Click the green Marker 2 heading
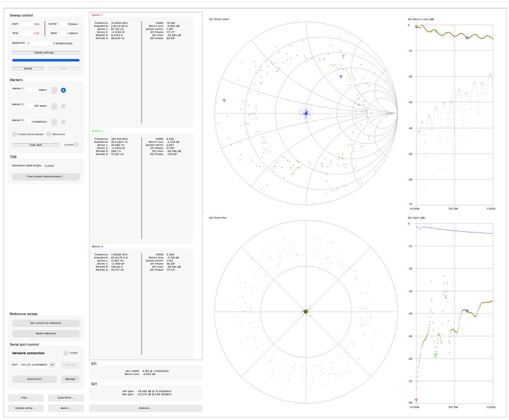Image resolution: width=509 pixels, height=420 pixels. pyautogui.click(x=97, y=131)
